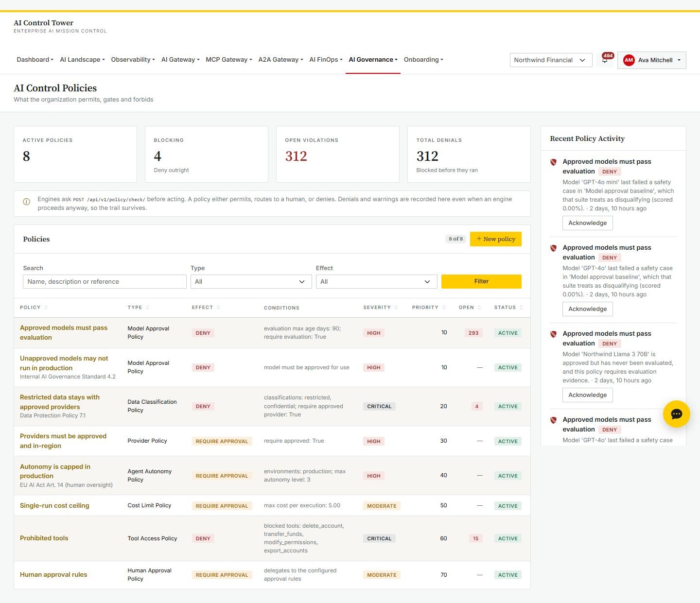Sort the table by the Priority column
The height and width of the screenshot is (603, 700).
coord(429,308)
